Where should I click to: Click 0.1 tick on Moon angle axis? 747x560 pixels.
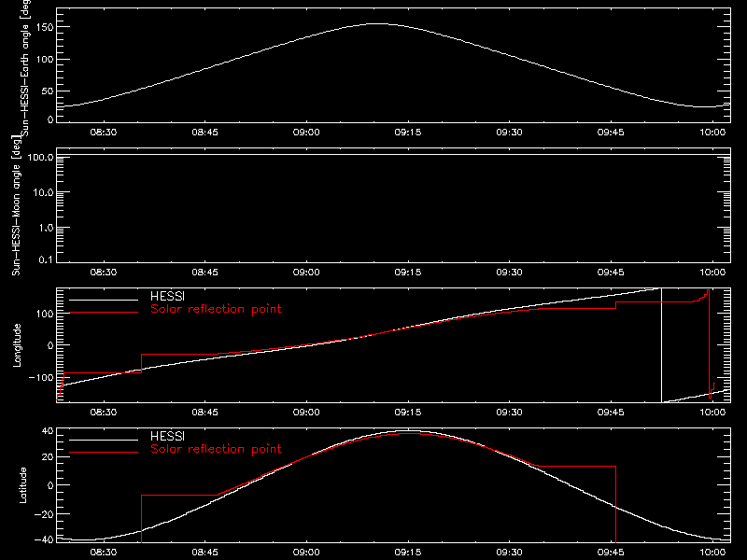point(47,259)
